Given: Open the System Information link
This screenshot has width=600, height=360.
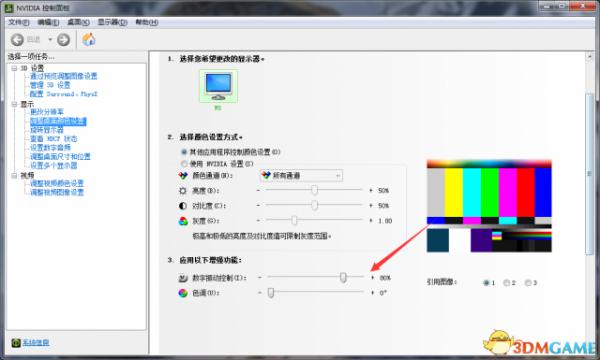Looking at the screenshot, I should point(36,342).
